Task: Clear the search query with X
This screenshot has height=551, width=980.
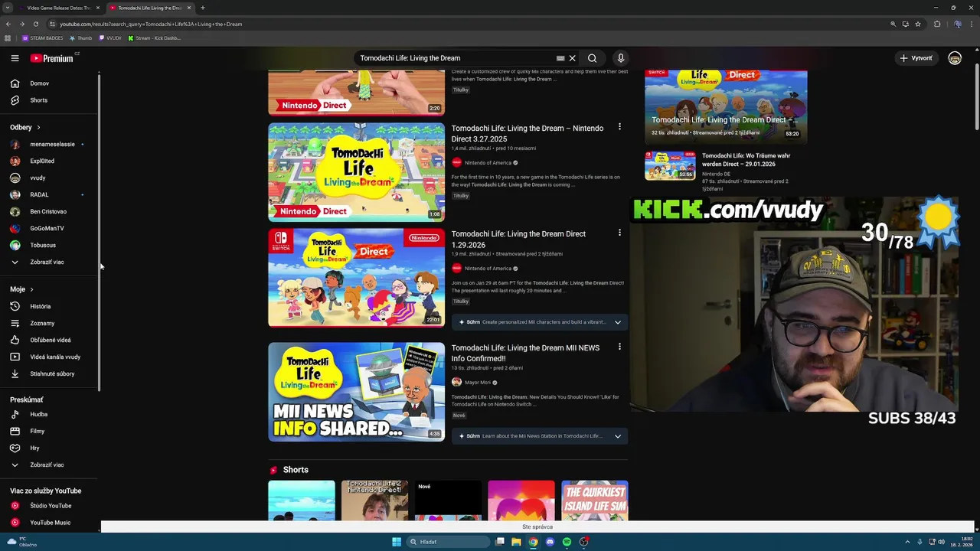Action: (572, 58)
